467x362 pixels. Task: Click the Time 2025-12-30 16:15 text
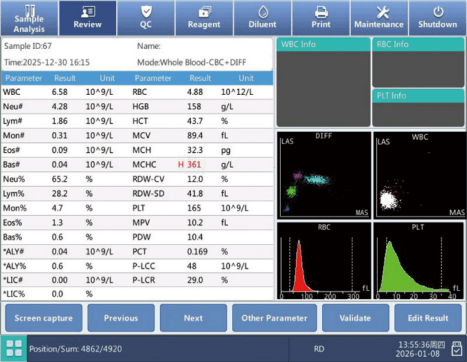pos(47,62)
